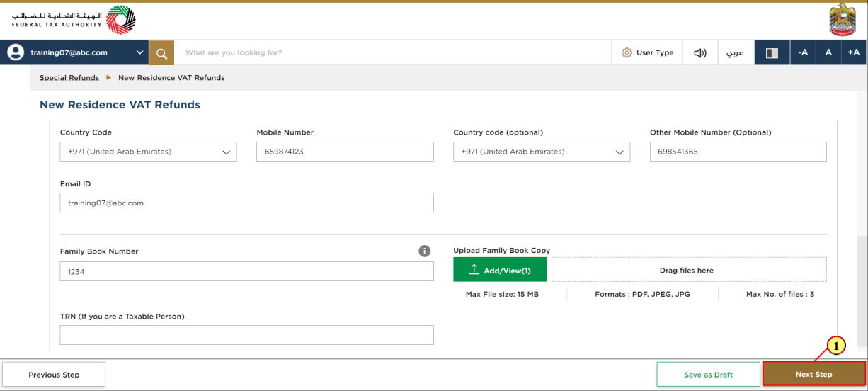Click 'Formats : PDF, JPEG, JPG' text

(x=643, y=294)
